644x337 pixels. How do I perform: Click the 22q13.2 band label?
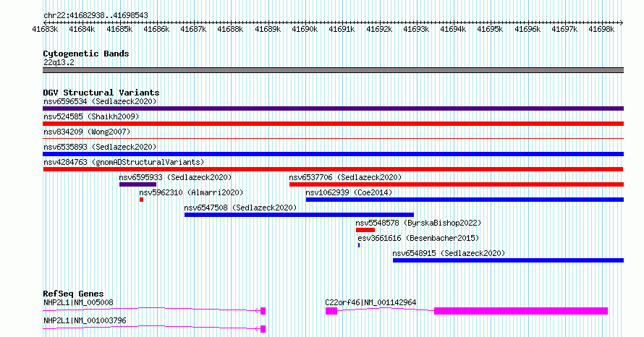(x=59, y=62)
